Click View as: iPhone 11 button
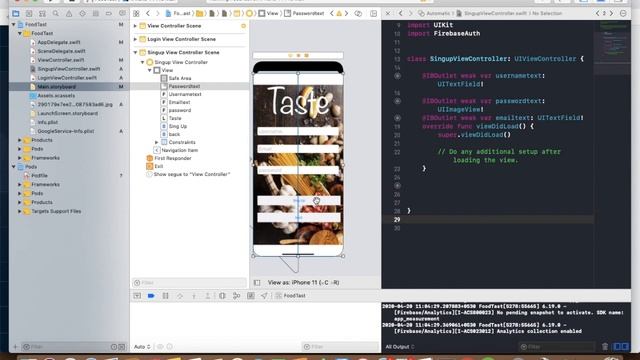The image size is (640, 360). point(303,282)
